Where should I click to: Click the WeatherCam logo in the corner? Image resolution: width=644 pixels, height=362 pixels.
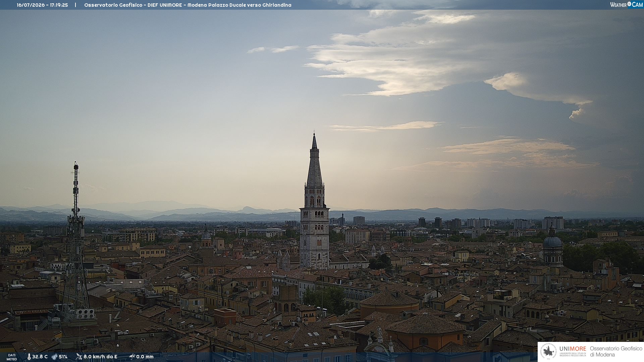626,5
